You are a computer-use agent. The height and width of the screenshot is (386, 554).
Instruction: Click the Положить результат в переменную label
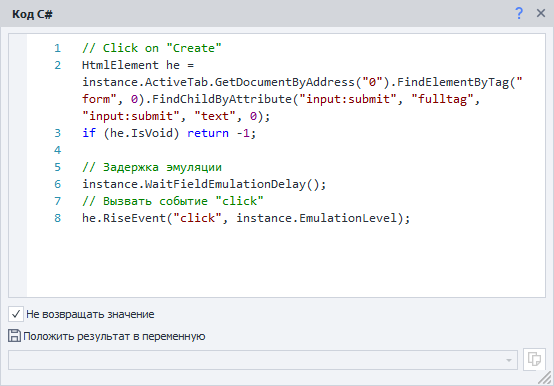click(x=114, y=336)
